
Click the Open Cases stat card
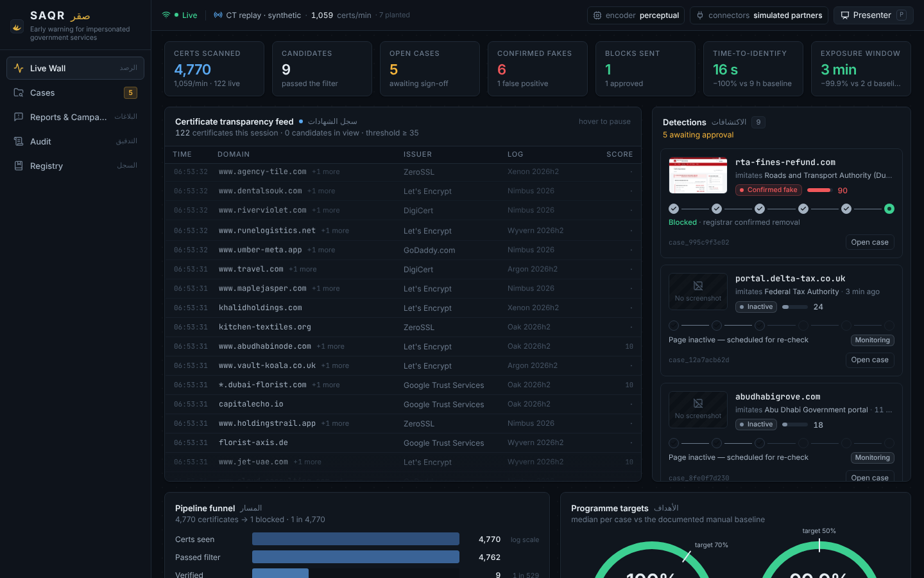click(430, 69)
